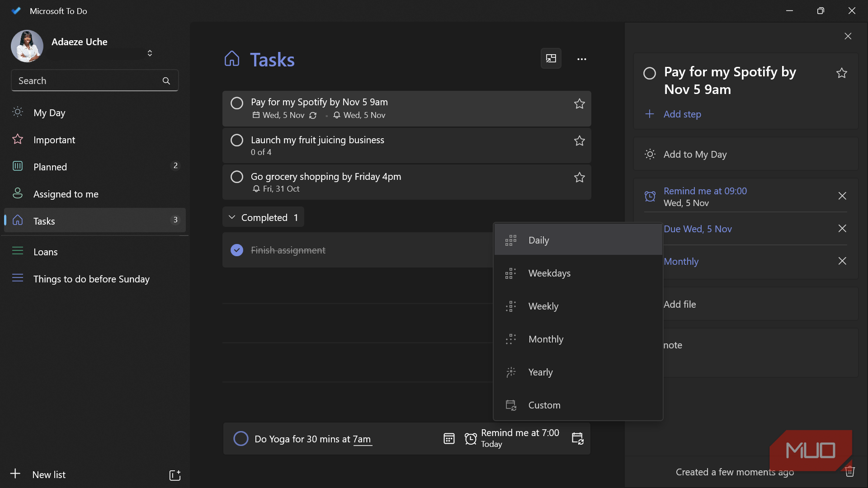Screen dimensions: 868x488
Task: Click Add to My Day
Action: tap(746, 155)
